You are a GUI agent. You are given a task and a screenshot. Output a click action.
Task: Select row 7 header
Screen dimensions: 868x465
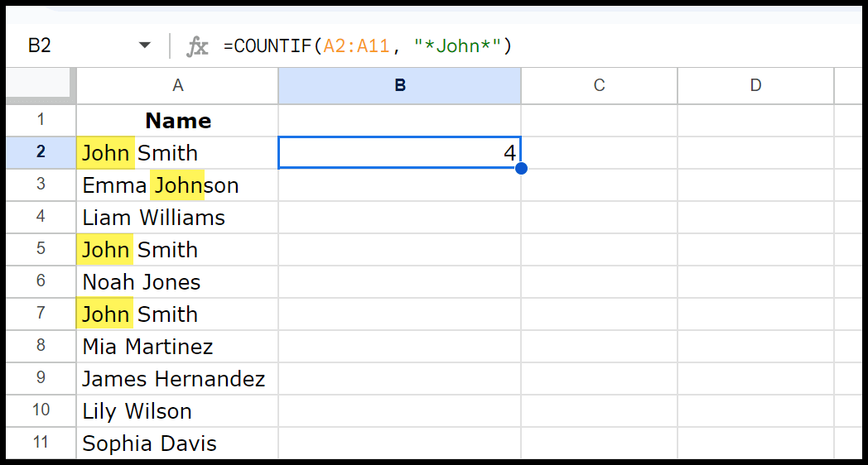point(41,314)
